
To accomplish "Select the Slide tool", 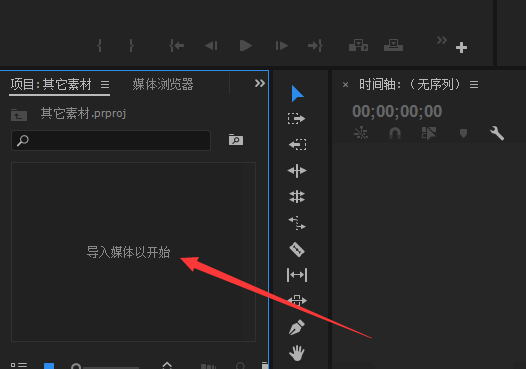I will click(x=297, y=300).
